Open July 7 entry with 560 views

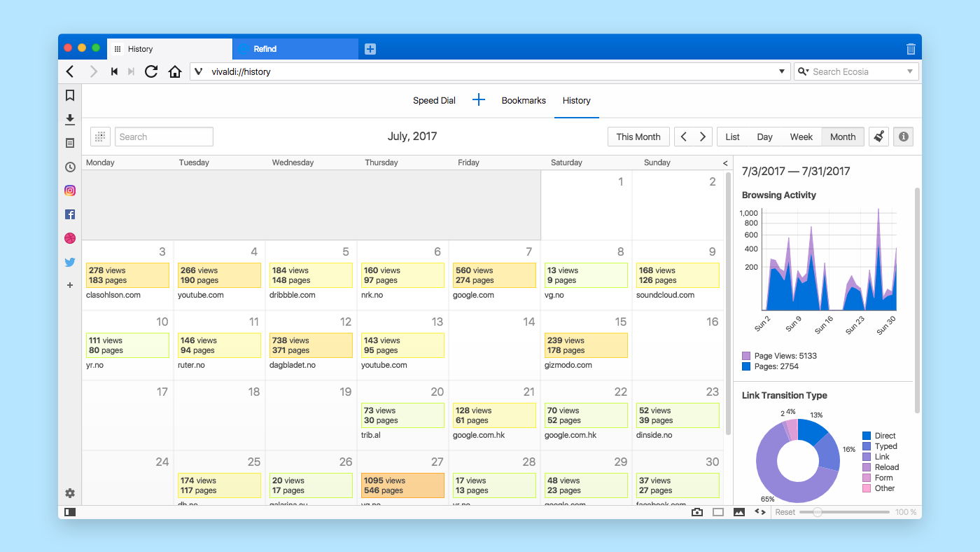[494, 275]
